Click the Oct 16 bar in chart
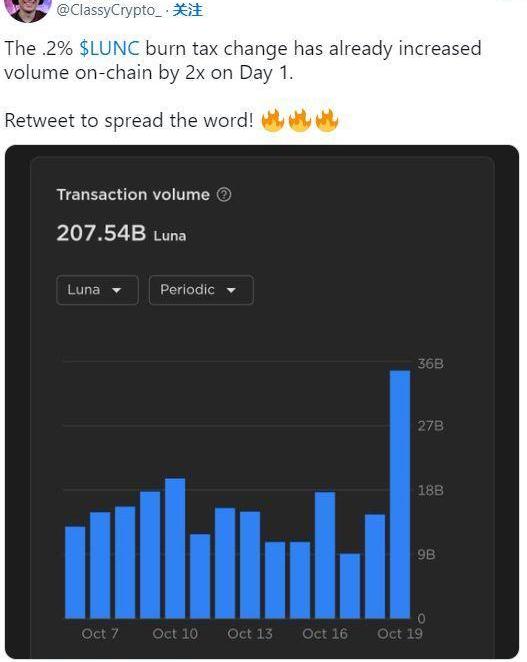The image size is (527, 662). (325, 555)
